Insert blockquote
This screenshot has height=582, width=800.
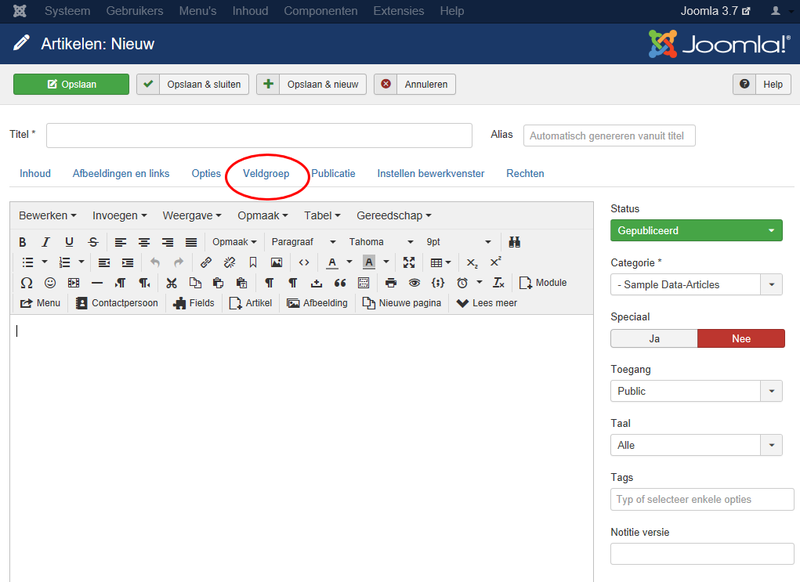point(340,283)
